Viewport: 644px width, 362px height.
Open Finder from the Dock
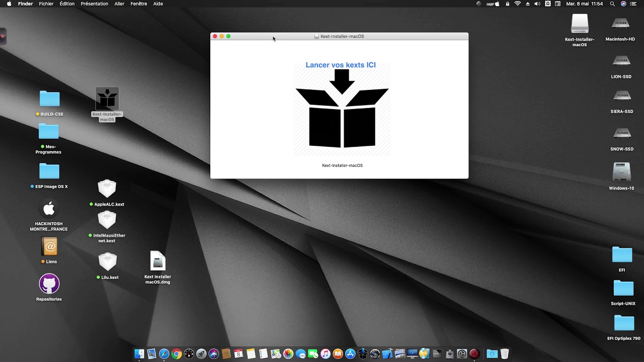point(139,353)
